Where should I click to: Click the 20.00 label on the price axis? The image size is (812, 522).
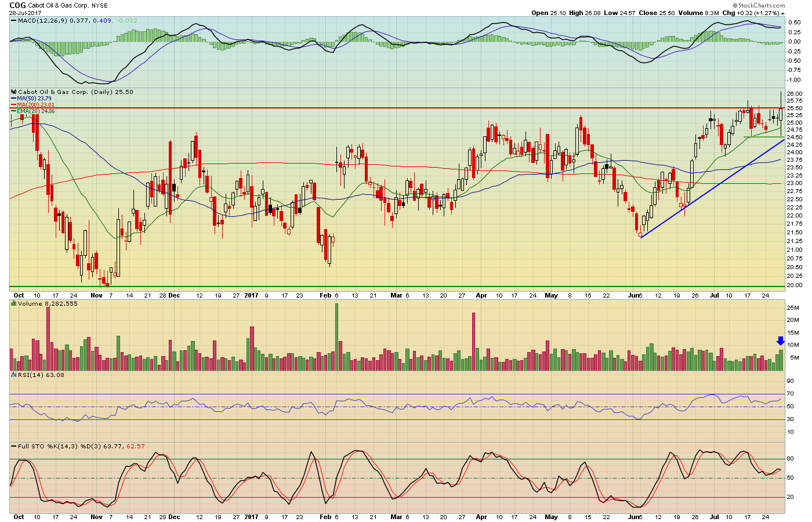pos(795,285)
